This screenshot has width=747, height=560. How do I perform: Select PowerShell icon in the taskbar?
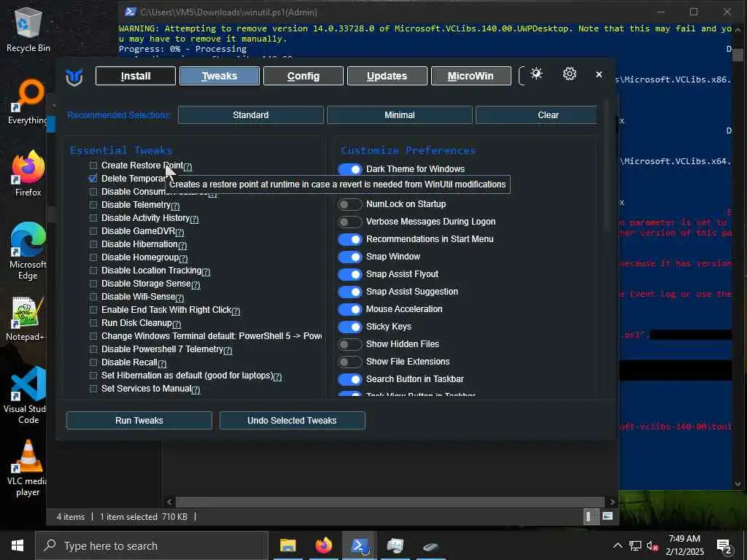pyautogui.click(x=360, y=545)
